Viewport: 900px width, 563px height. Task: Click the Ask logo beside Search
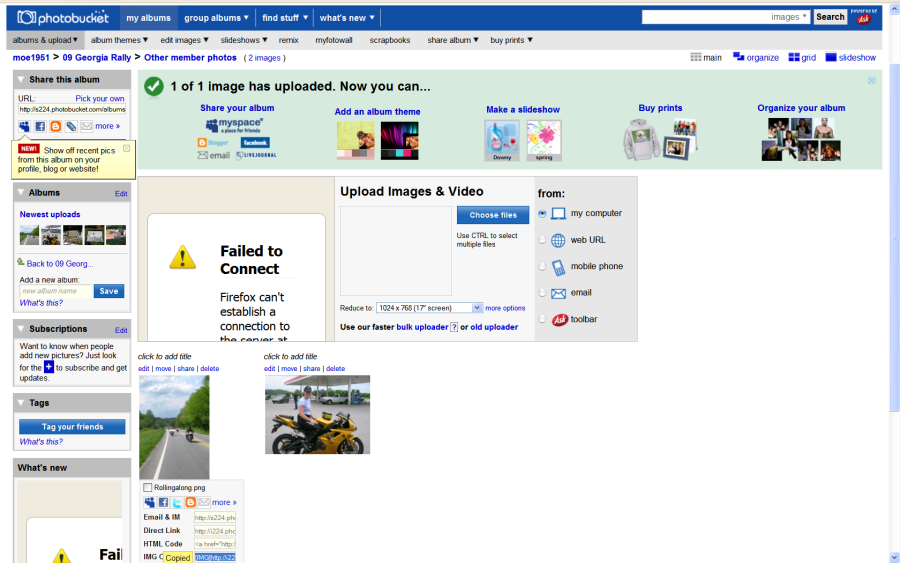(863, 20)
